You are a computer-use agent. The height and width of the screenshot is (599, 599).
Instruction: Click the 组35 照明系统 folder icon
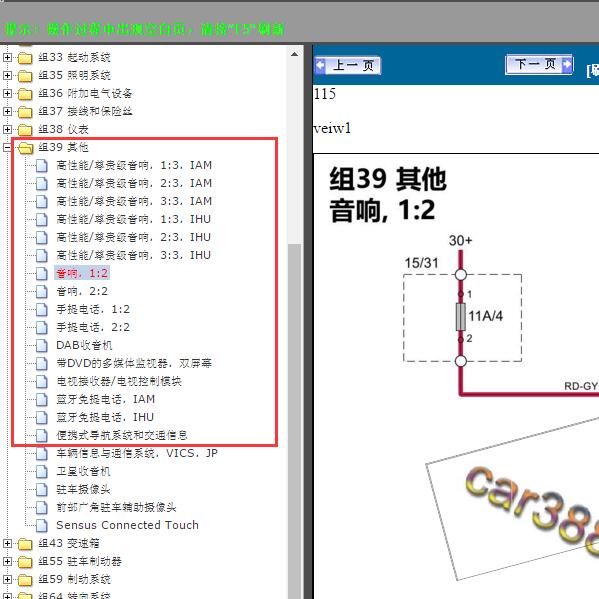25,76
